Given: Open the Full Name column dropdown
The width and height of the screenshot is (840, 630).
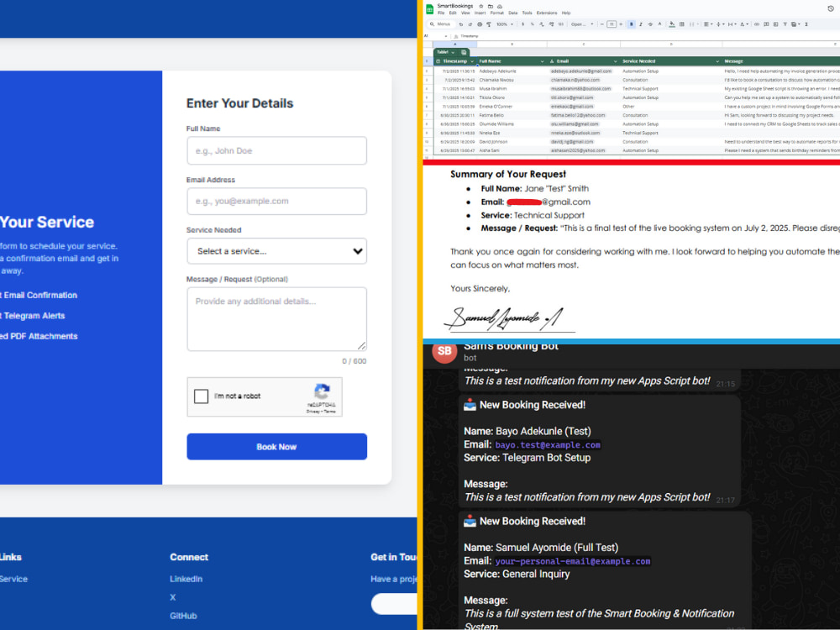Looking at the screenshot, I should coord(542,61).
